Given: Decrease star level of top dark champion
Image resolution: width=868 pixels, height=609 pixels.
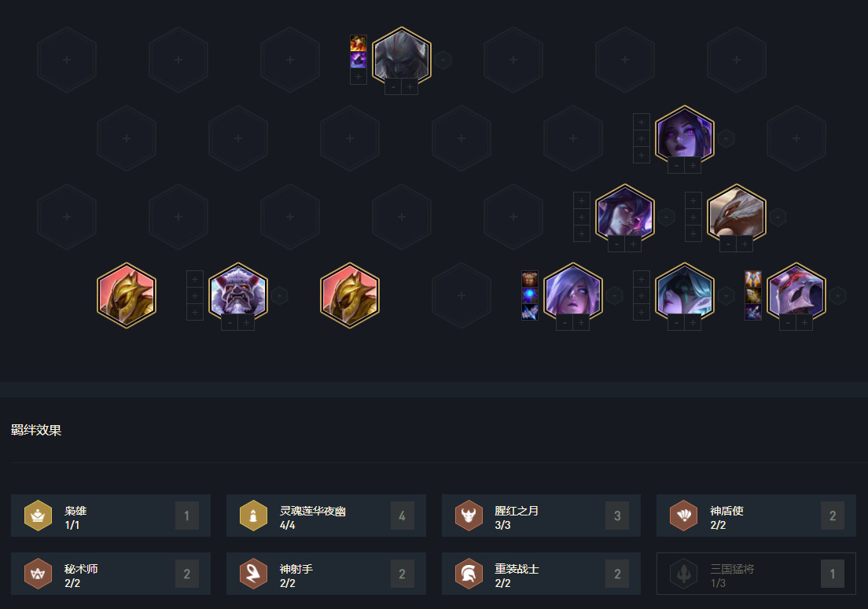Looking at the screenshot, I should coord(393,87).
